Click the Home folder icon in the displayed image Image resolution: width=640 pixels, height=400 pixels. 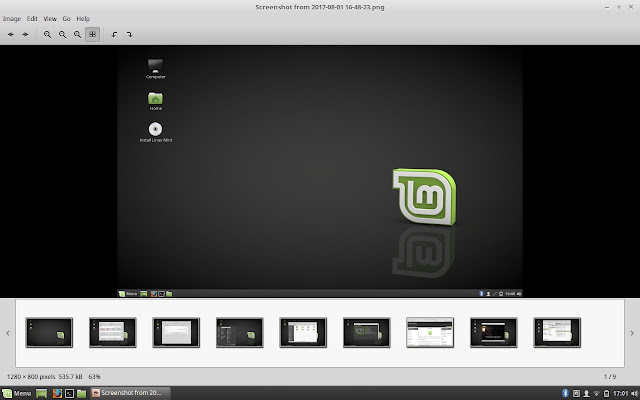pyautogui.click(x=155, y=101)
